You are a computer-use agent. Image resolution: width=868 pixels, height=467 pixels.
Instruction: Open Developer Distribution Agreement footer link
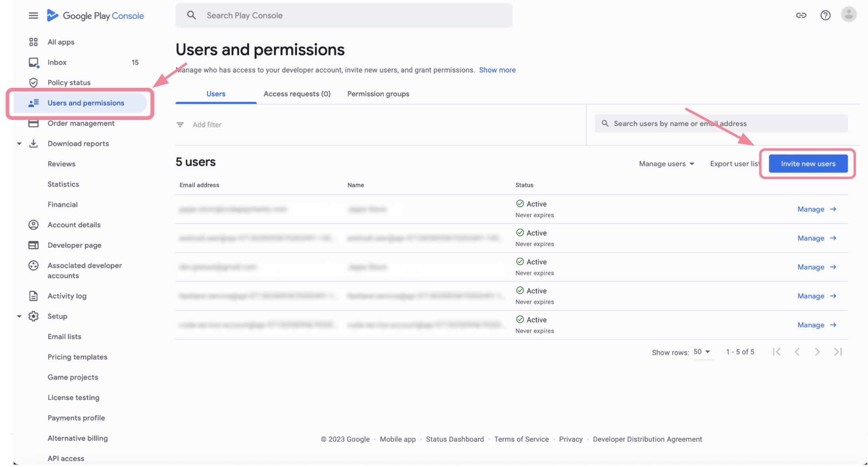click(647, 439)
